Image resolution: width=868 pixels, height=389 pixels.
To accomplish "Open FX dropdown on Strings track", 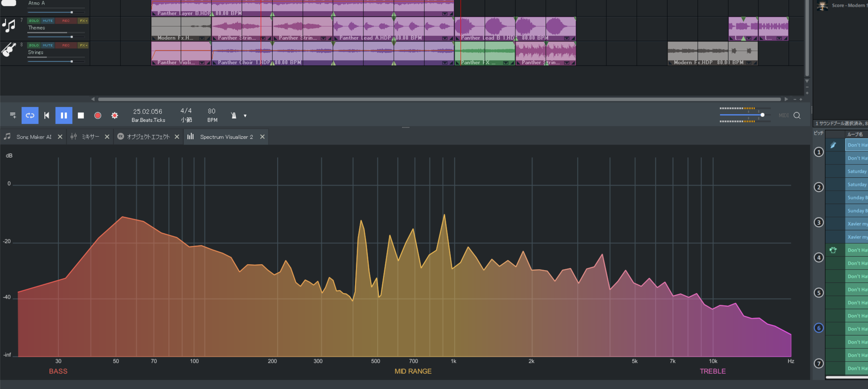I will pyautogui.click(x=83, y=45).
